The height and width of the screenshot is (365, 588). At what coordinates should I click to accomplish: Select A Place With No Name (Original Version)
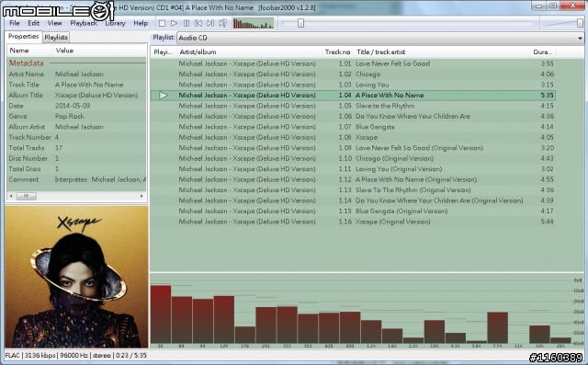353,179
